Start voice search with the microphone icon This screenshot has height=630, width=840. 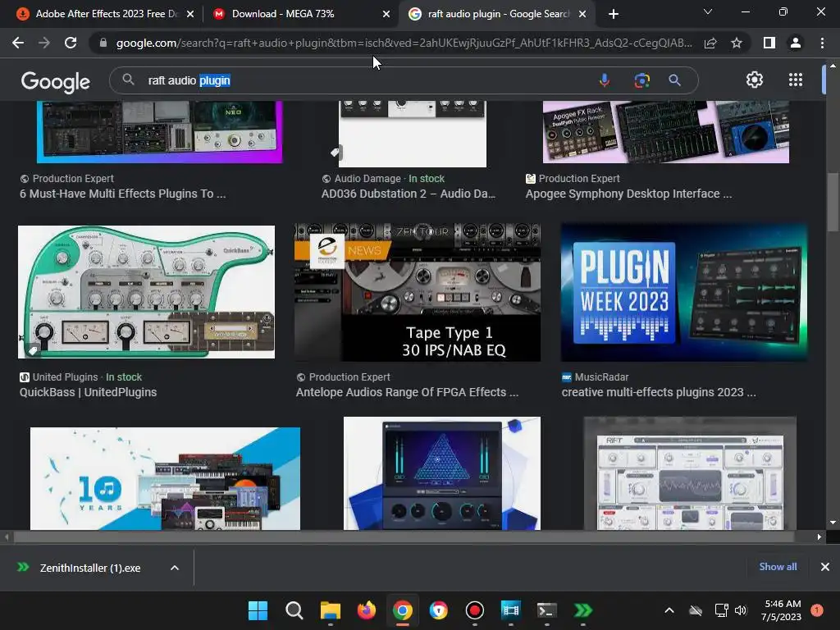[605, 80]
